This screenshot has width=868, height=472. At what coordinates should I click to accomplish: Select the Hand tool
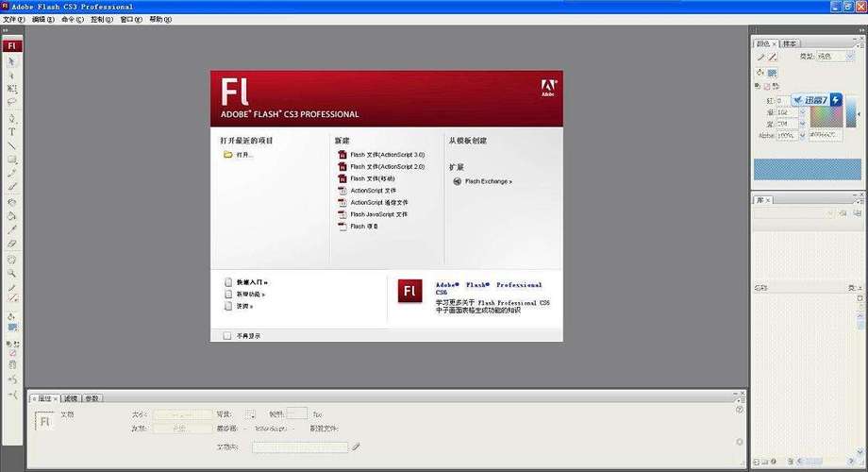pyautogui.click(x=11, y=260)
